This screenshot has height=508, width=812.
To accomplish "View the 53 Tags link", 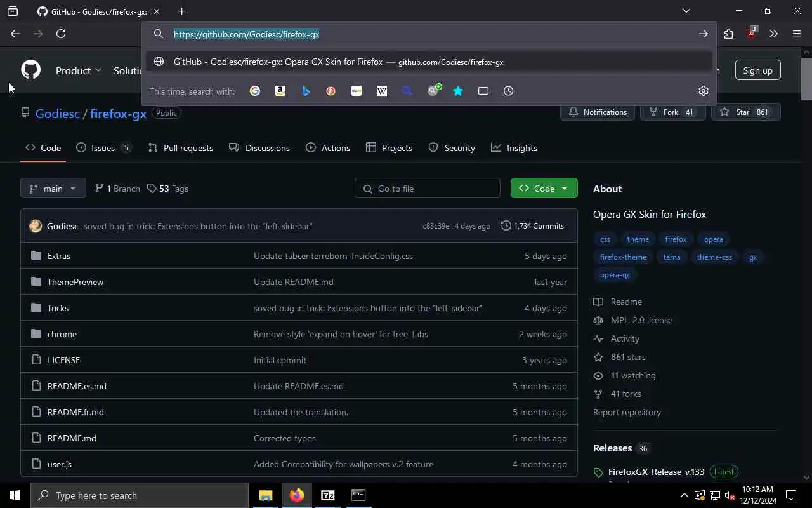I will [x=167, y=189].
